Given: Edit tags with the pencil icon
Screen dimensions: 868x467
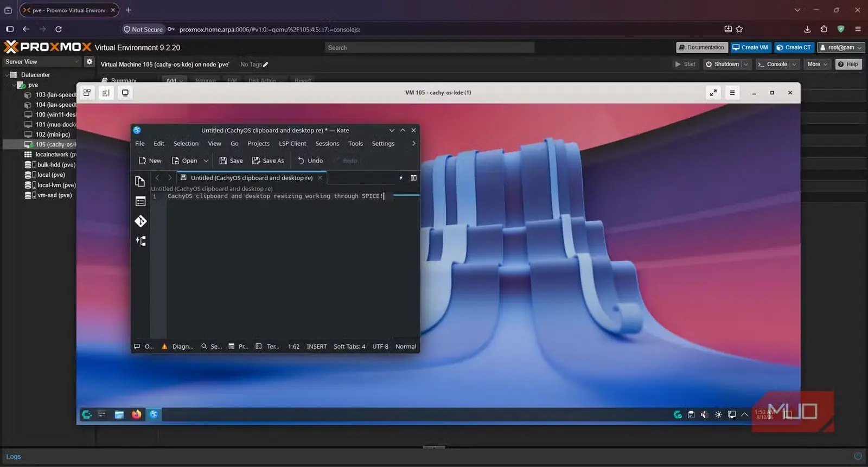Looking at the screenshot, I should [x=266, y=65].
